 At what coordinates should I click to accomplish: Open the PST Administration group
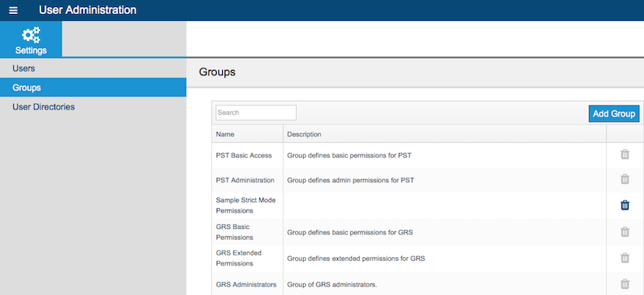point(245,179)
